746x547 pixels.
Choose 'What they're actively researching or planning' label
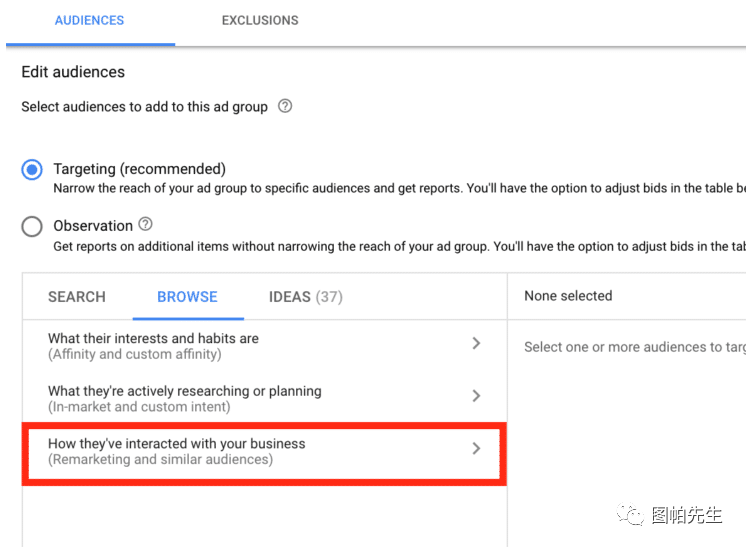(185, 391)
